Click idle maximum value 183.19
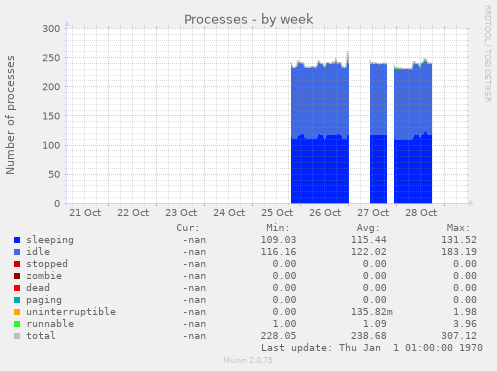Viewport: 497px width, 371px height. (x=459, y=252)
